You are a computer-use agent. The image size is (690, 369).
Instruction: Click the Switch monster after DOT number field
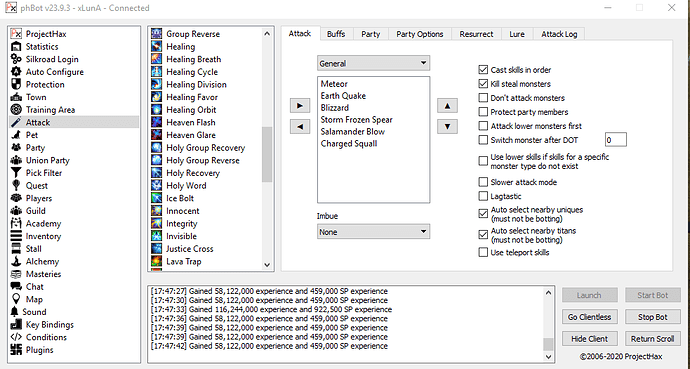(x=616, y=140)
